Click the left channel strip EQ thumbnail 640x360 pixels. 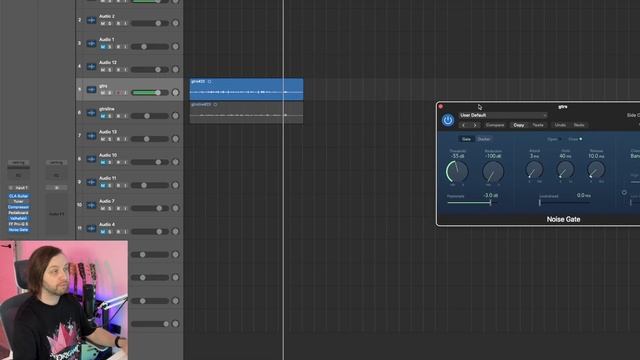(x=18, y=176)
